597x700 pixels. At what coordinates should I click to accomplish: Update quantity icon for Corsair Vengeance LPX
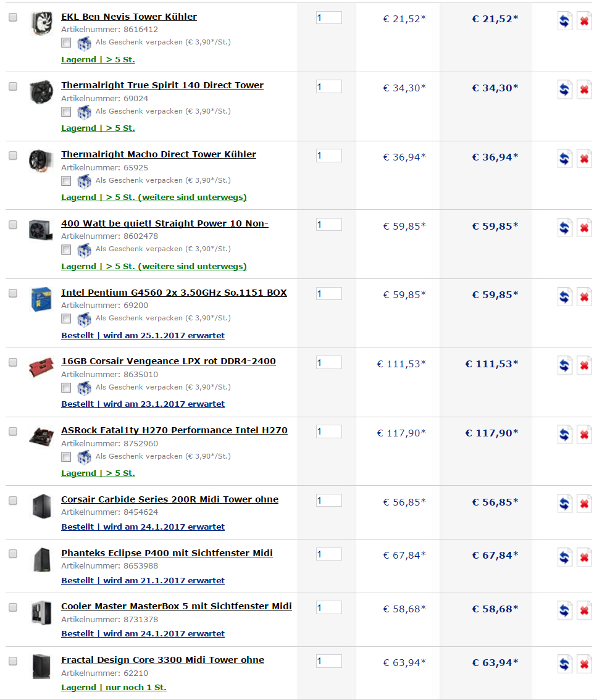click(565, 365)
